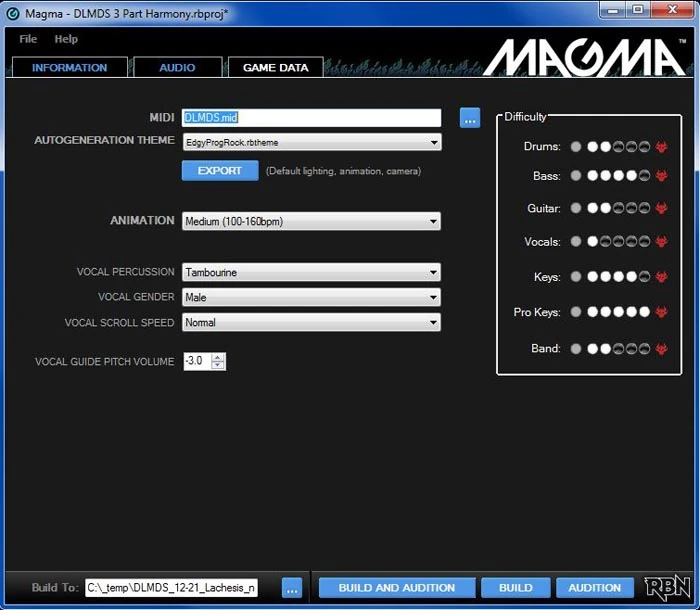Viewport: 700px width, 610px height.
Task: Select the devil tier icon for Keys
Action: [x=662, y=277]
